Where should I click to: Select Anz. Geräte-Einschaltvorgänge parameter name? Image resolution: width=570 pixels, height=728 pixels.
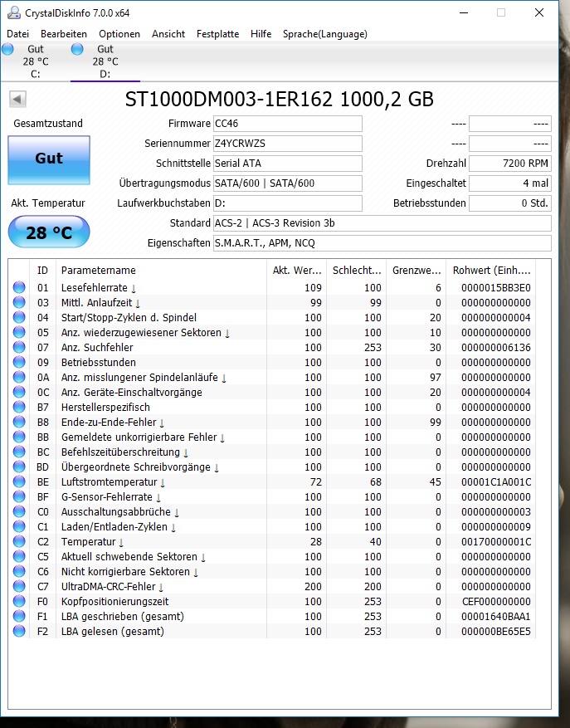tap(131, 393)
